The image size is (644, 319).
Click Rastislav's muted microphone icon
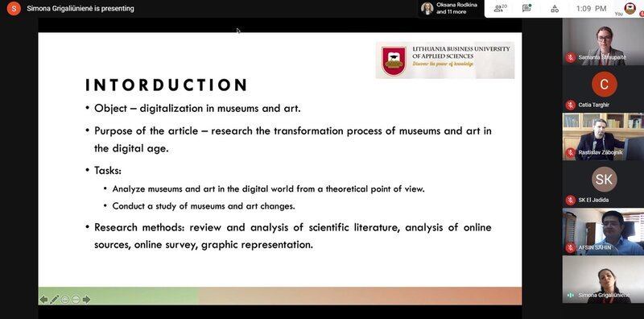click(570, 152)
